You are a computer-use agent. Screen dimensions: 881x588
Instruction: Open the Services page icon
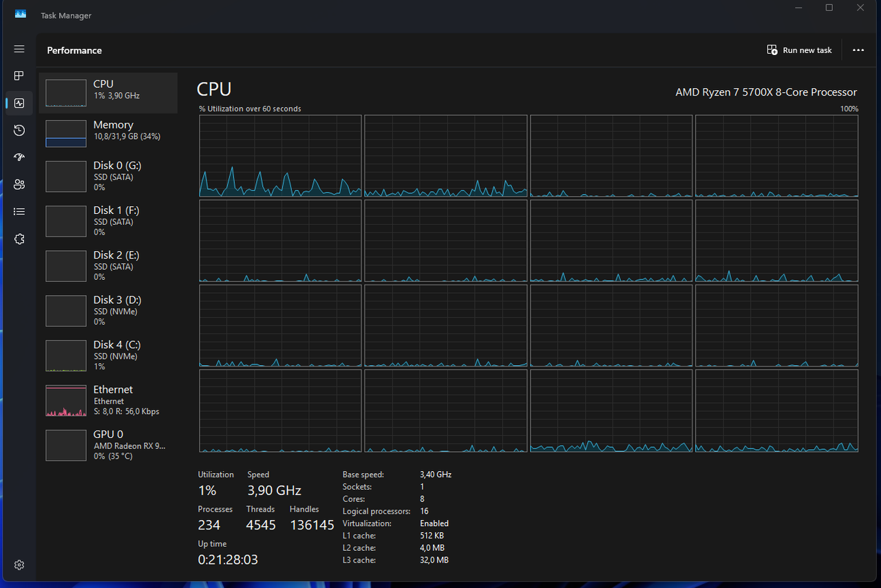(x=19, y=239)
